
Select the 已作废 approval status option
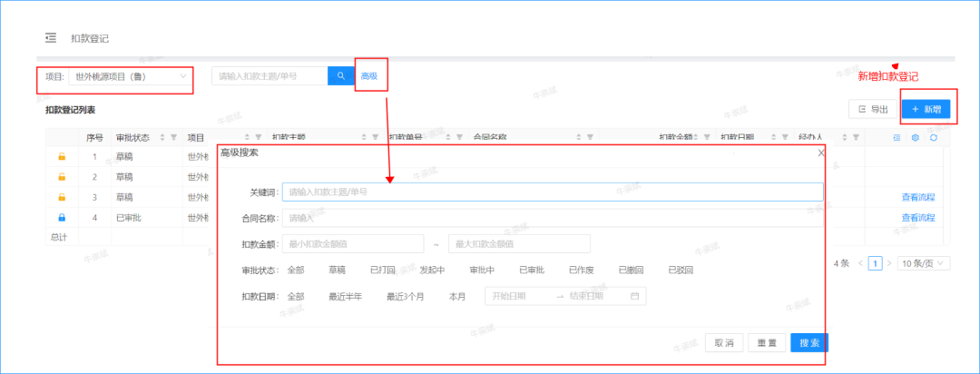point(582,271)
